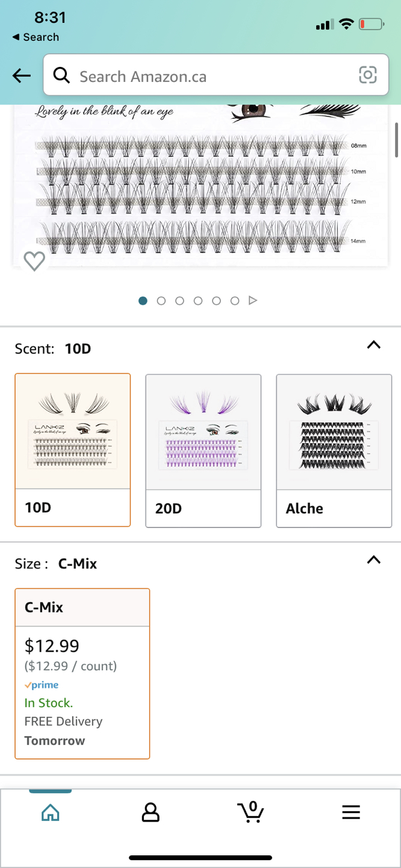
Task: Tap the magnifying glass search icon
Action: [x=61, y=75]
